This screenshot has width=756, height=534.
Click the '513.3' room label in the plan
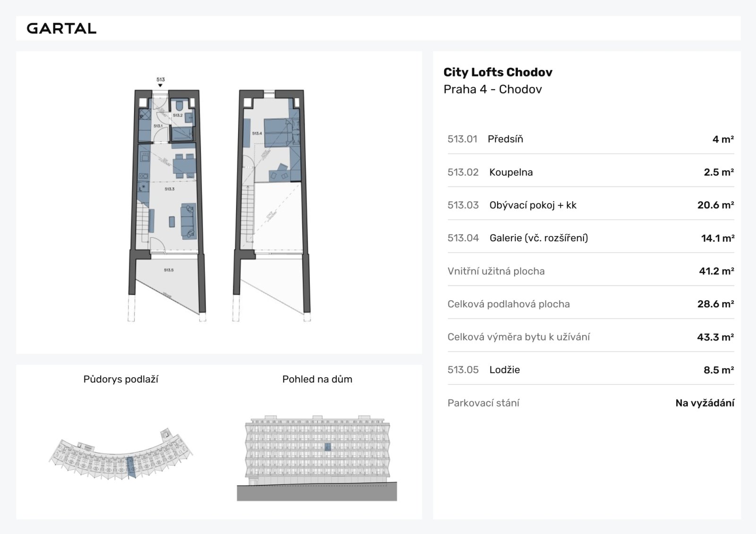click(170, 189)
